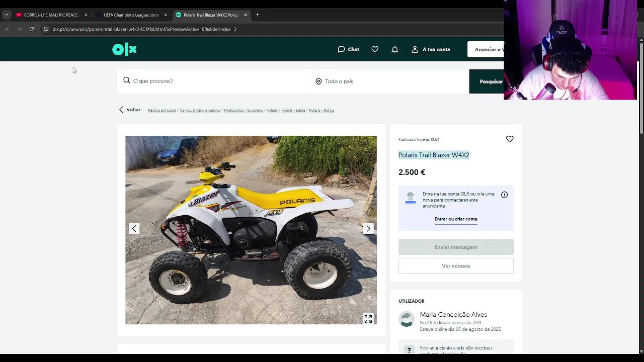Image resolution: width=644 pixels, height=362 pixels.
Task: Open fullscreen photo view icon
Action: tap(368, 319)
